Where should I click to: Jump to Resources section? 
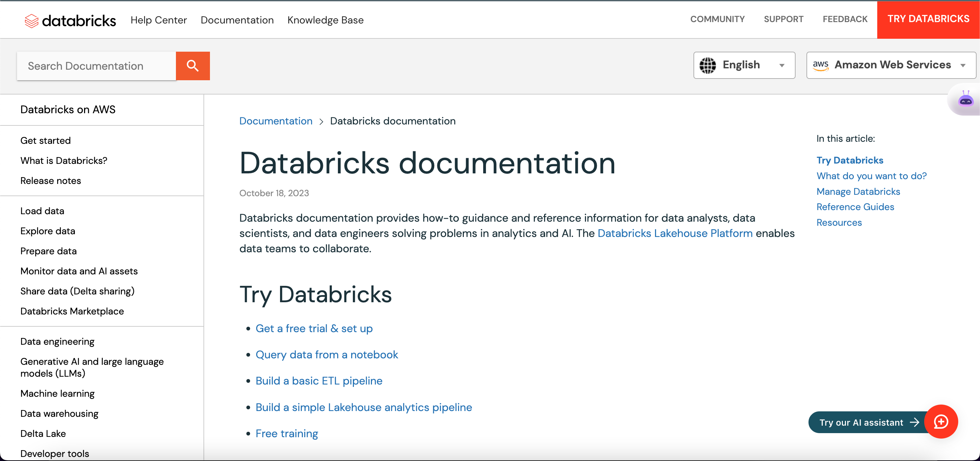click(839, 222)
